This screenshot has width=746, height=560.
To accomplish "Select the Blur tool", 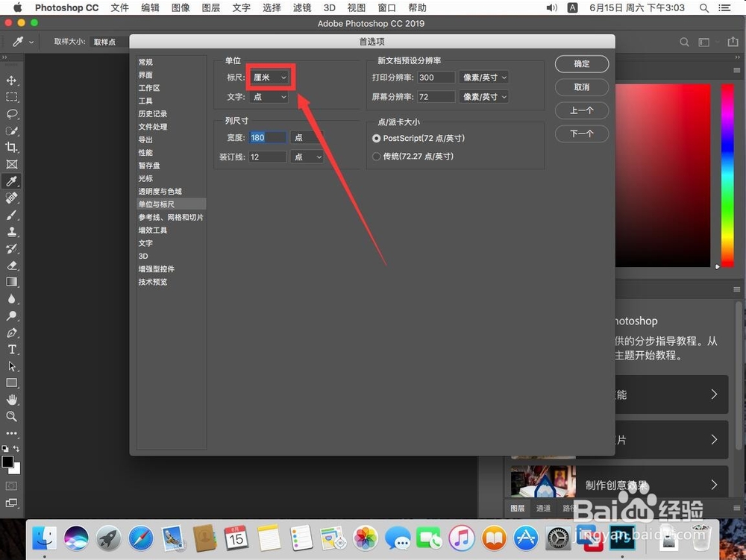I will point(11,299).
